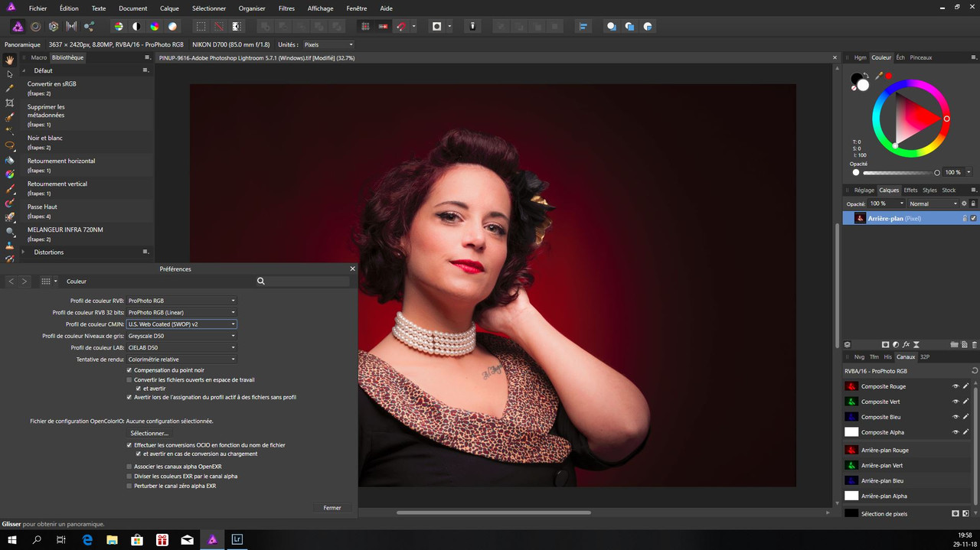Viewport: 980px width, 550px height.
Task: Enable Associer les canaux alpha OpenEXR
Action: click(x=129, y=467)
